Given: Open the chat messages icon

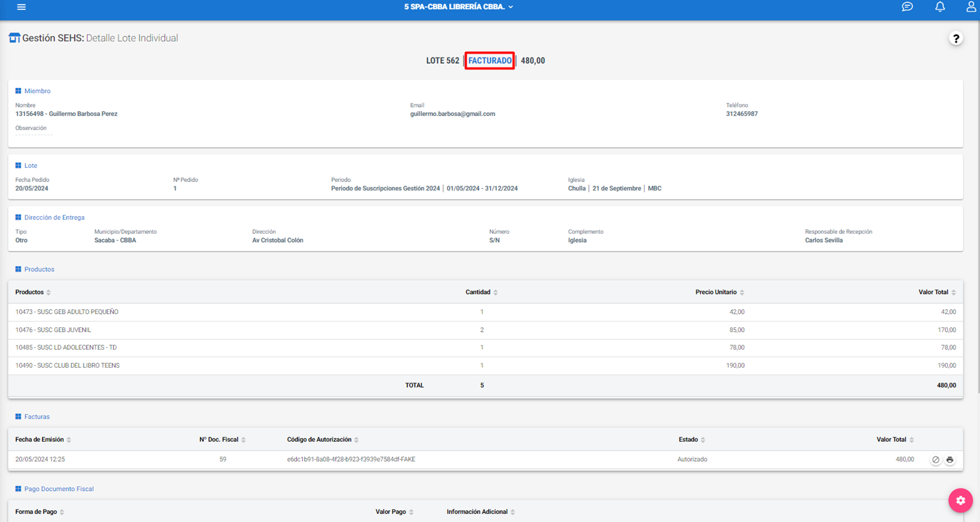Looking at the screenshot, I should click(907, 7).
